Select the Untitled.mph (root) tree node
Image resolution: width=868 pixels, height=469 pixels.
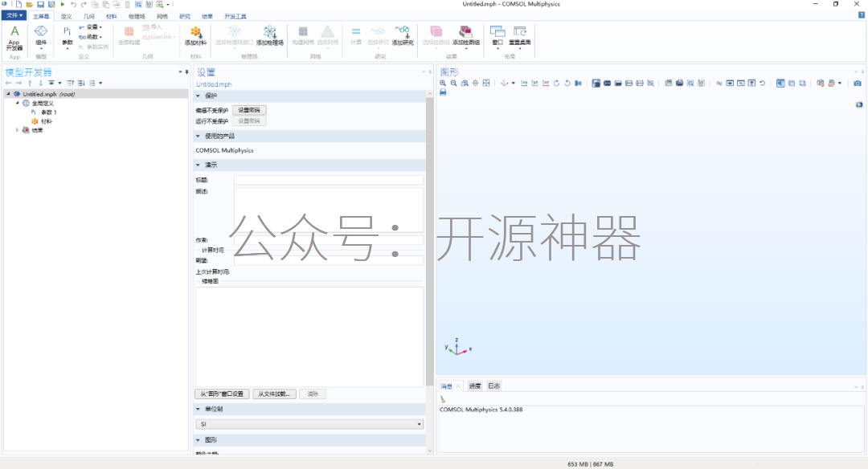49,94
